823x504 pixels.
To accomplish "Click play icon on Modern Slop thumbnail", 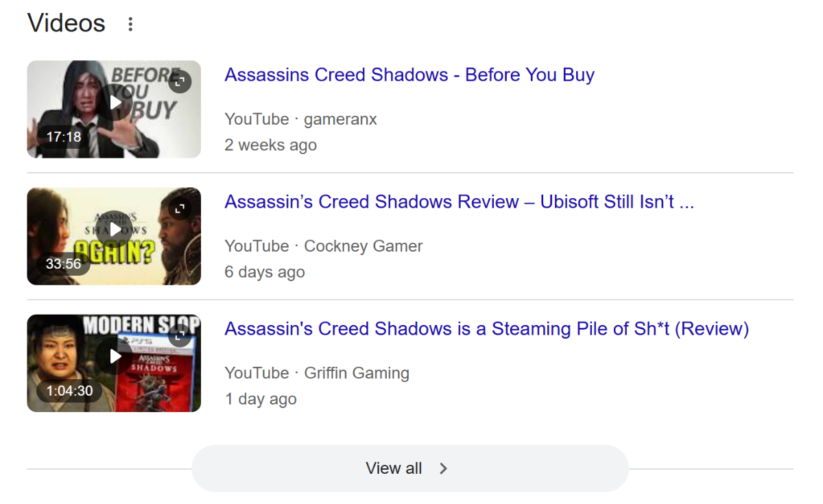I will [116, 357].
